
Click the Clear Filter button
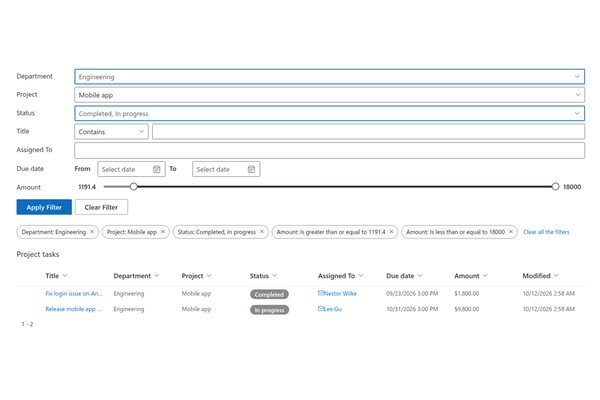click(x=101, y=207)
